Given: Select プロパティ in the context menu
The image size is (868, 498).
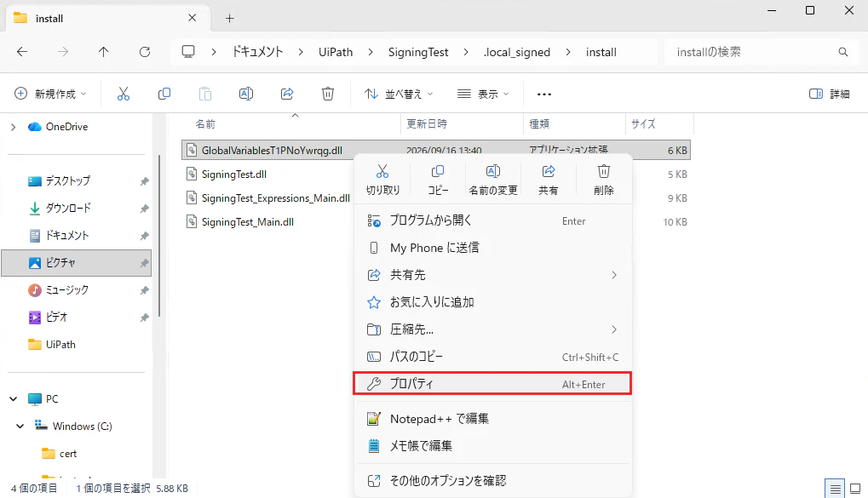Looking at the screenshot, I should [x=492, y=384].
